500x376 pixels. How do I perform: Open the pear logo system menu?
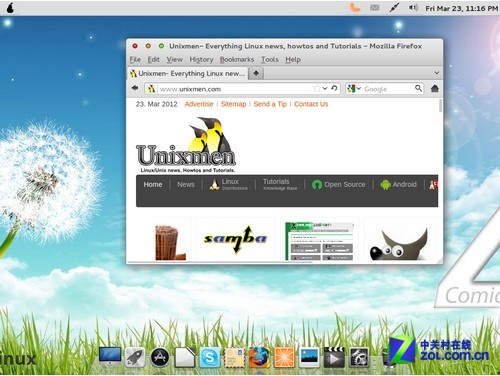coord(10,8)
